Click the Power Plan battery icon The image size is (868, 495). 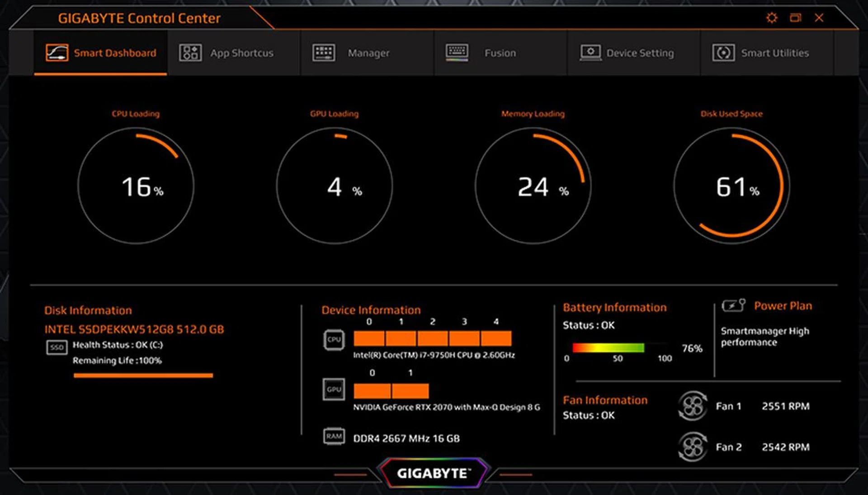[733, 305]
